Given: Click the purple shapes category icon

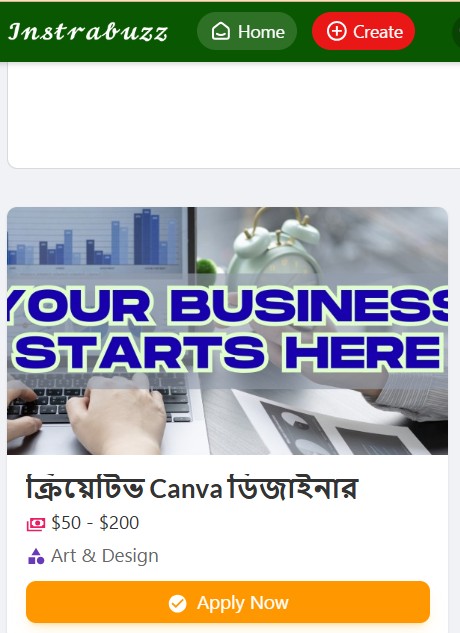Looking at the screenshot, I should point(36,556).
